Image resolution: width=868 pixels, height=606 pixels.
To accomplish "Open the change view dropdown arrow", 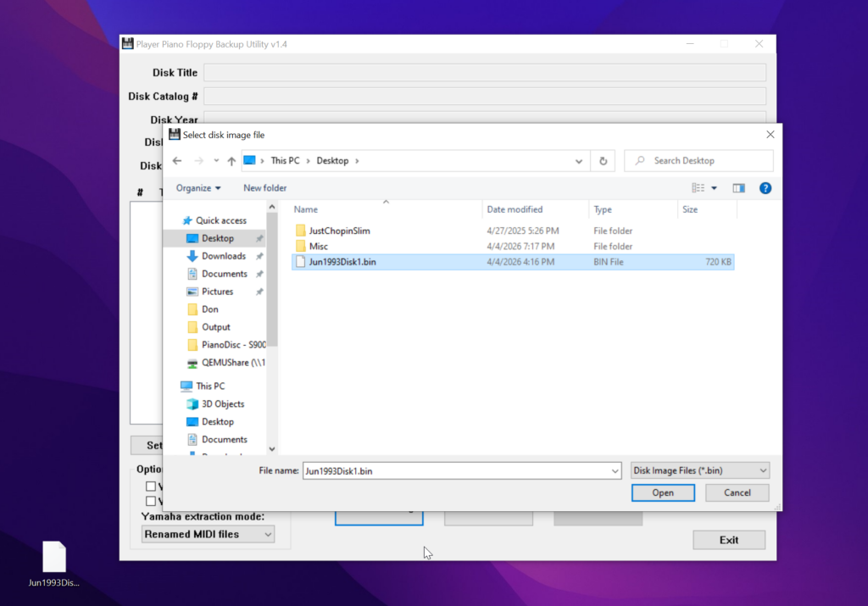I will pyautogui.click(x=715, y=187).
